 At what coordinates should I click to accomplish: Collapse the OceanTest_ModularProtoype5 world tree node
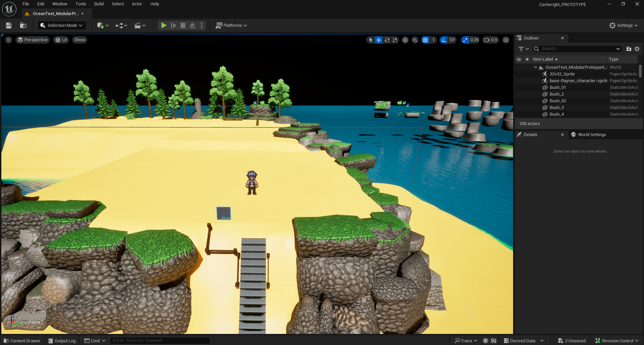[536, 67]
